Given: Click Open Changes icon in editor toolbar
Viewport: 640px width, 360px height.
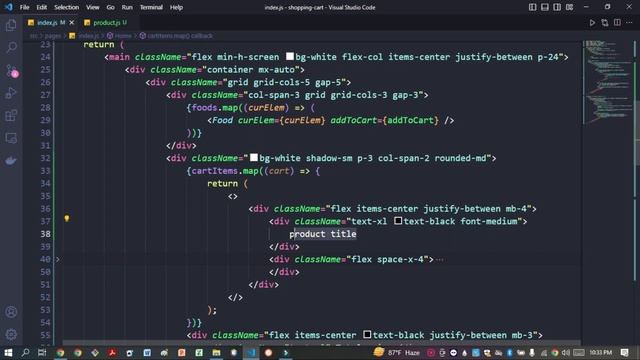Looking at the screenshot, I should (604, 23).
